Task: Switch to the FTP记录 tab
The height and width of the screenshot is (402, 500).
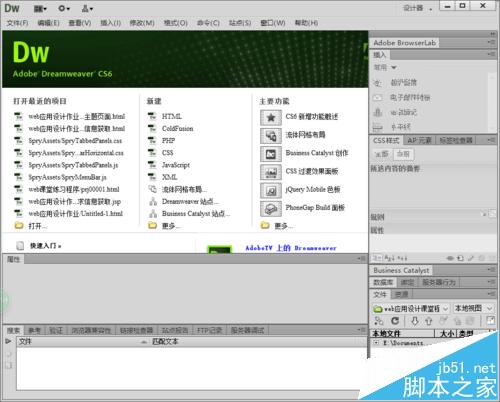Action: 209,330
